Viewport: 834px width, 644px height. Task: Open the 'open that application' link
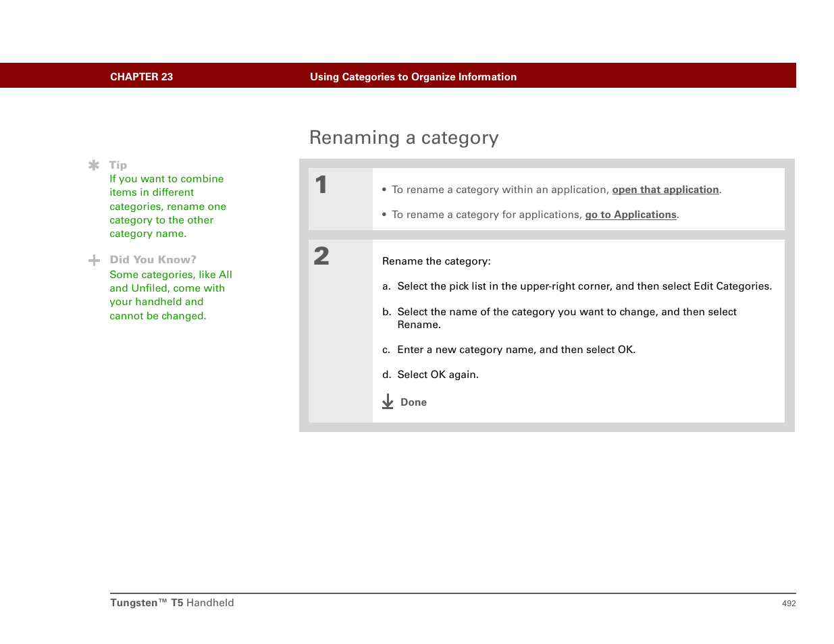click(665, 190)
